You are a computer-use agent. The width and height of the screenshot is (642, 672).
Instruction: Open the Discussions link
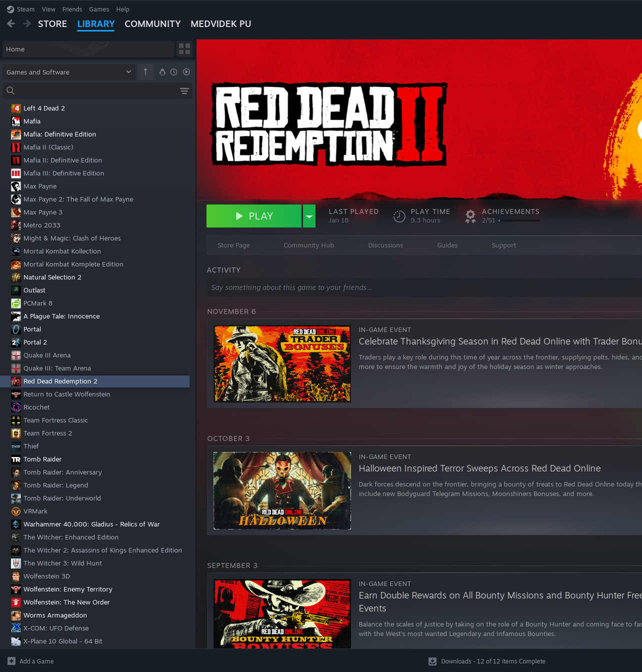[x=385, y=245]
